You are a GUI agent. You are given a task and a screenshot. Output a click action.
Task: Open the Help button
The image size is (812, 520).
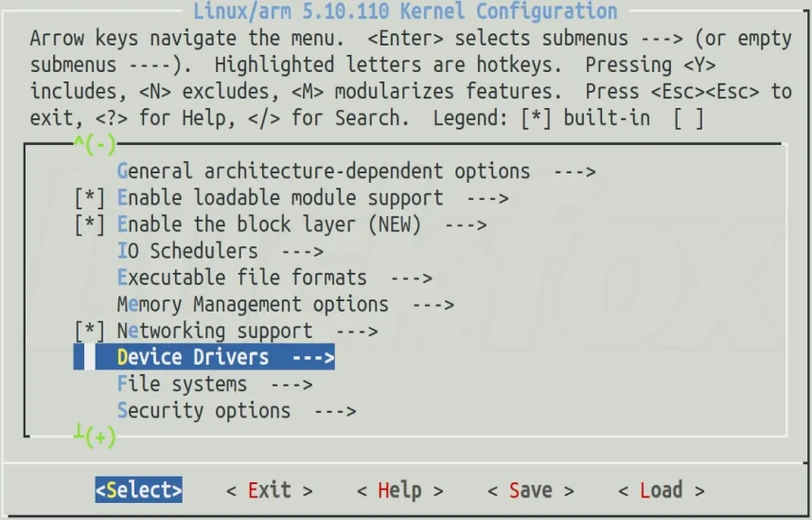click(399, 490)
